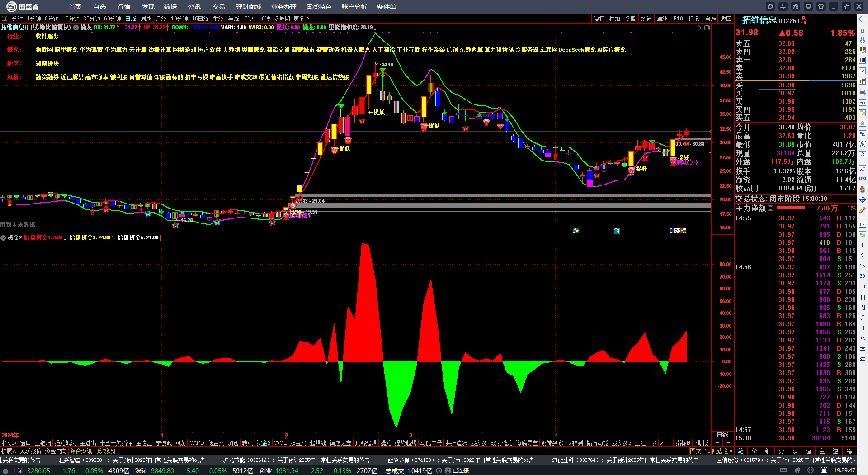The image size is (868, 475).
Task: Click the screen display icon in title bar
Action: [x=808, y=6]
